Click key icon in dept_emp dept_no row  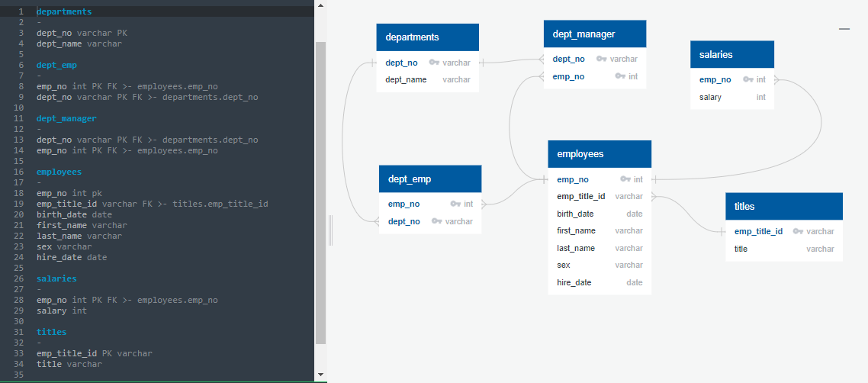(x=437, y=221)
